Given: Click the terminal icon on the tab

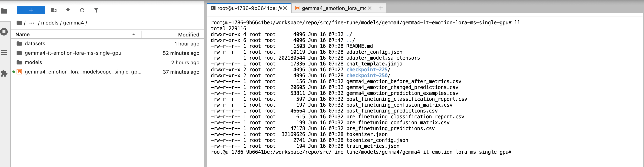Looking at the screenshot, I should tap(213, 8).
